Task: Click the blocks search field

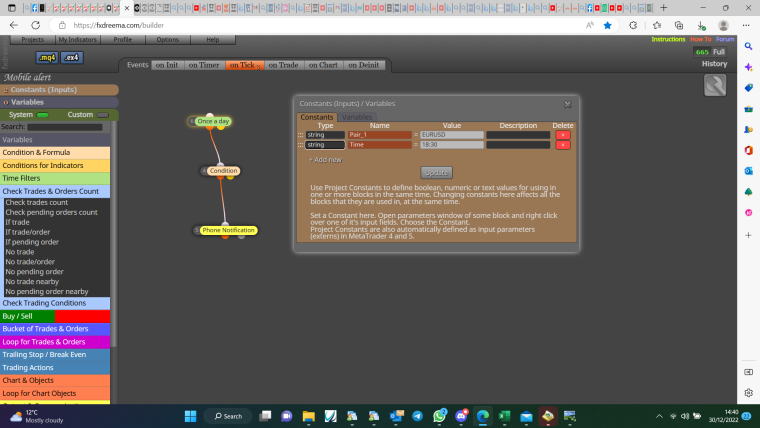Action: coord(65,127)
